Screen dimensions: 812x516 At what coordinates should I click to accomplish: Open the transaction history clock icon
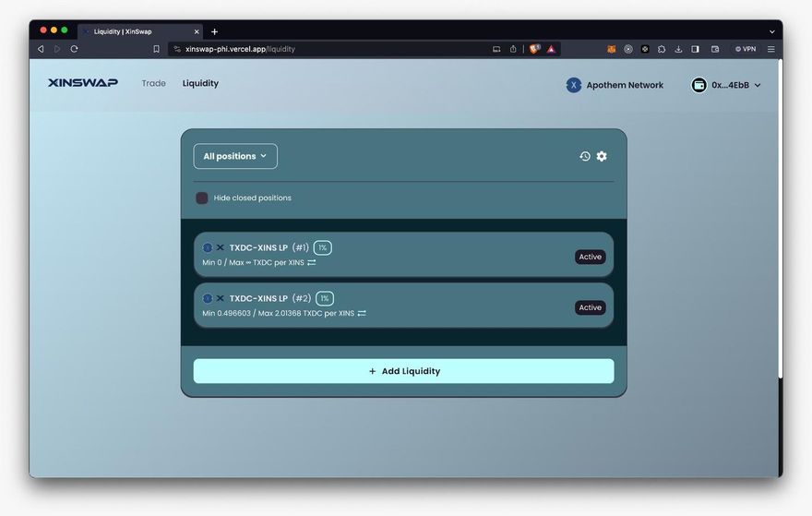[x=585, y=156]
